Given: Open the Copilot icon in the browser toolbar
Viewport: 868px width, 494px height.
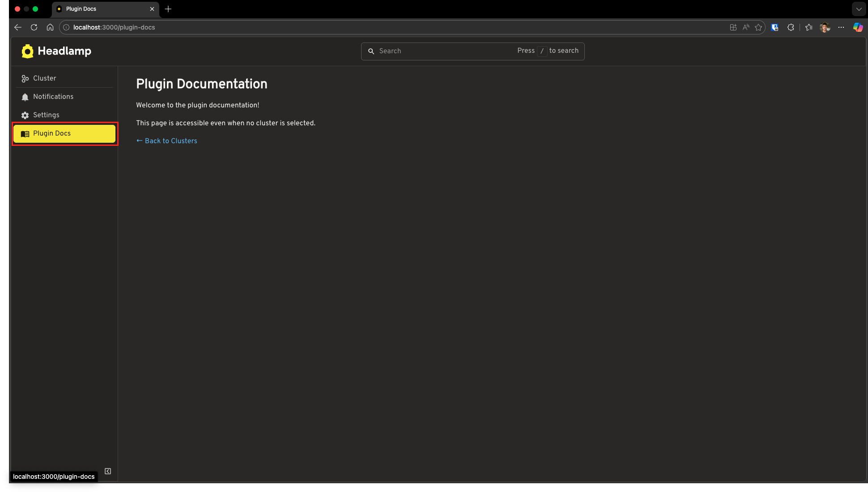Looking at the screenshot, I should 858,27.
